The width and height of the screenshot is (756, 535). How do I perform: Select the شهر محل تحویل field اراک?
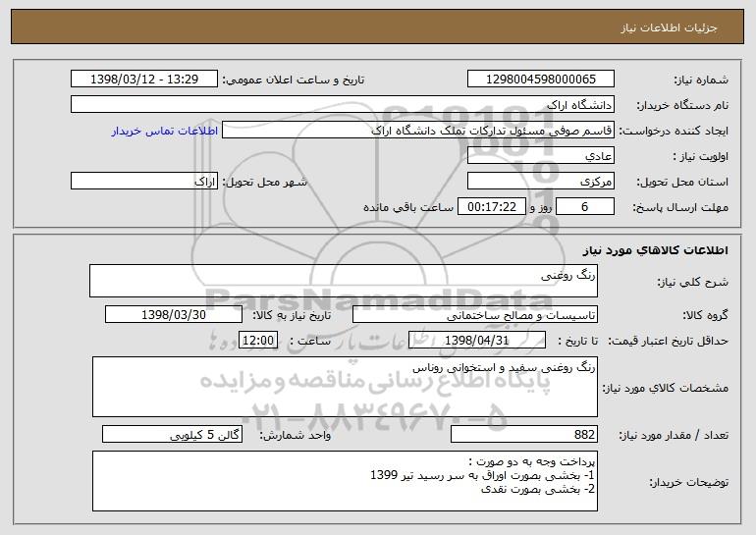pos(144,182)
